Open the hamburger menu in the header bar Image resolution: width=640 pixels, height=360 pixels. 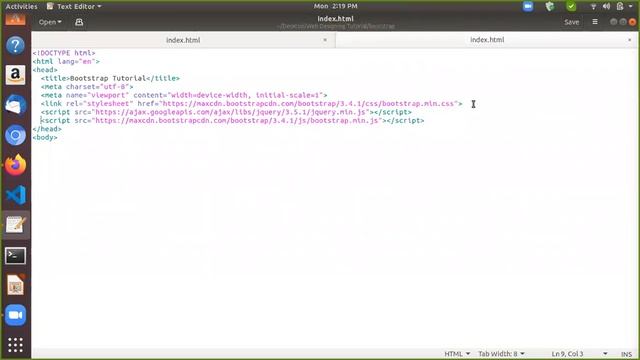(x=595, y=22)
